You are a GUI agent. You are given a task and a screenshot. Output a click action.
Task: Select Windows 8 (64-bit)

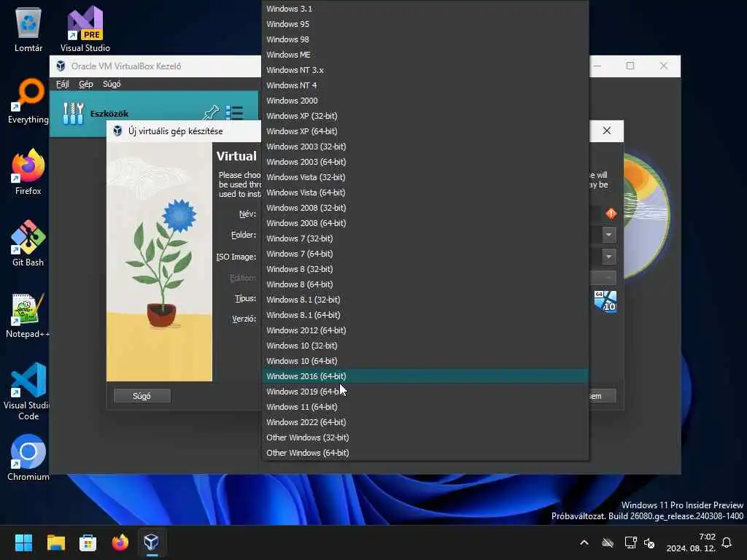pyautogui.click(x=425, y=284)
